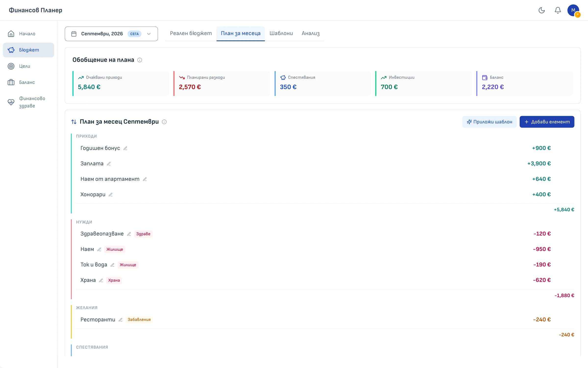The width and height of the screenshot is (588, 368).
Task: Open Финансово здраве from sidebar
Action: [28, 102]
